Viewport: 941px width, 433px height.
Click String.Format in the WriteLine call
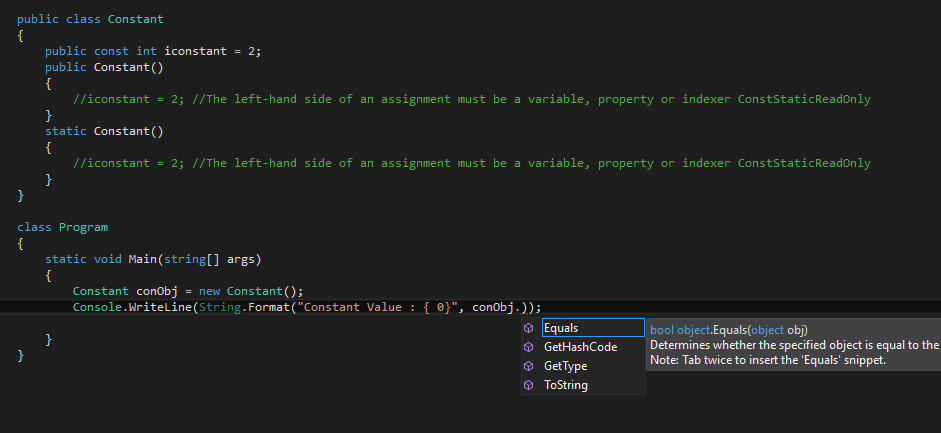(244, 307)
